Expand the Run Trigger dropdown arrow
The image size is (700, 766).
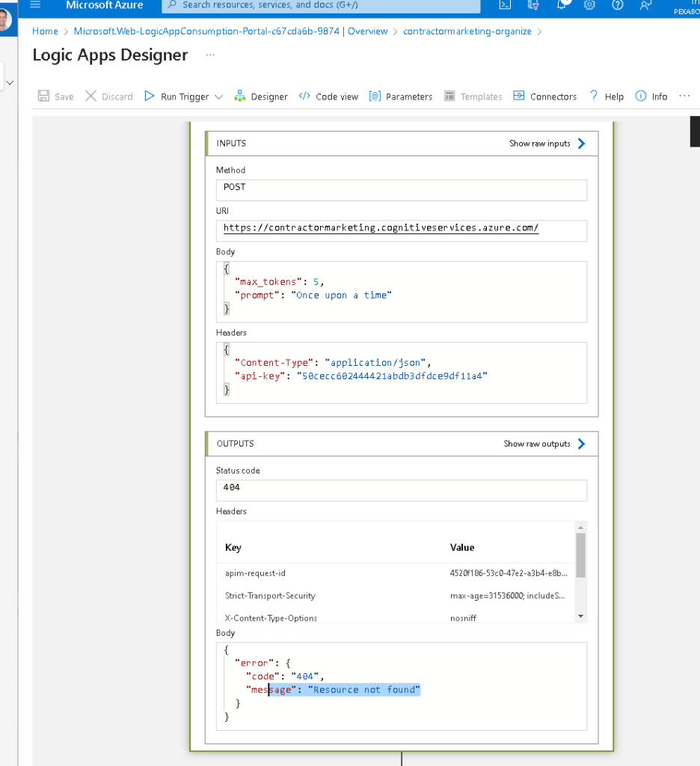219,96
